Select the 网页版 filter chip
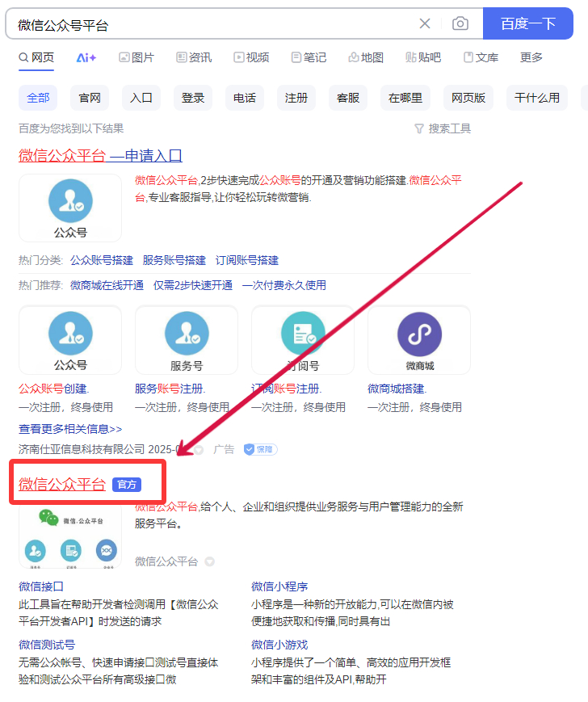Screen dimensions: 588x702 468,98
